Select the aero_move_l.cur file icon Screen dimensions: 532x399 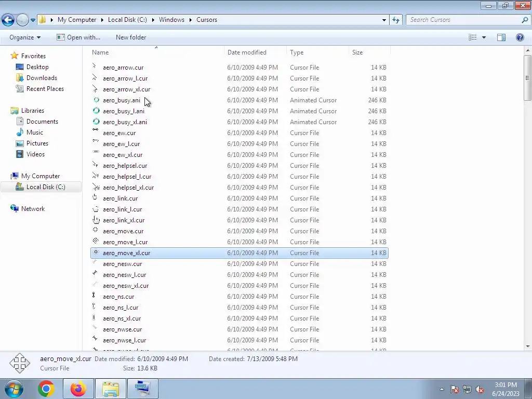tap(96, 241)
